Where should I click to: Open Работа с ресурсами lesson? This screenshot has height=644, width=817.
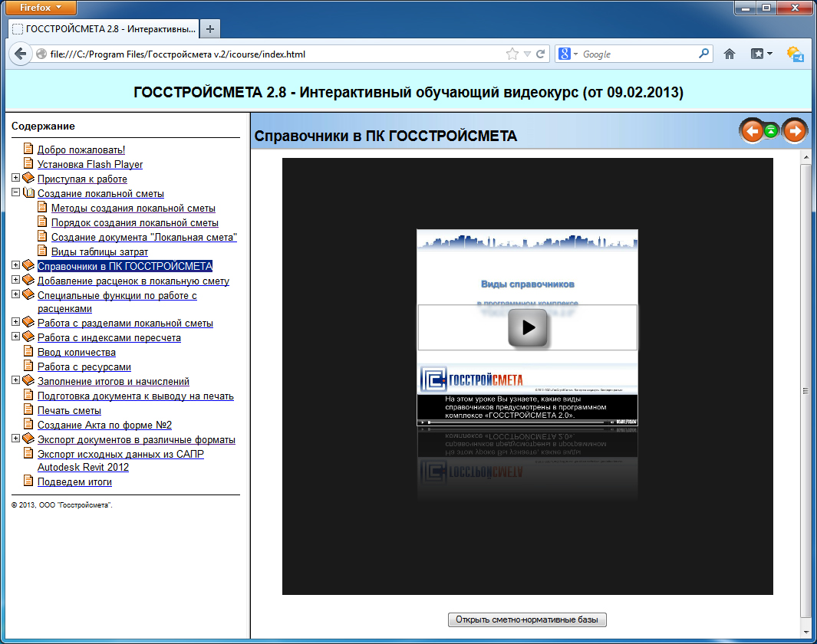(84, 367)
